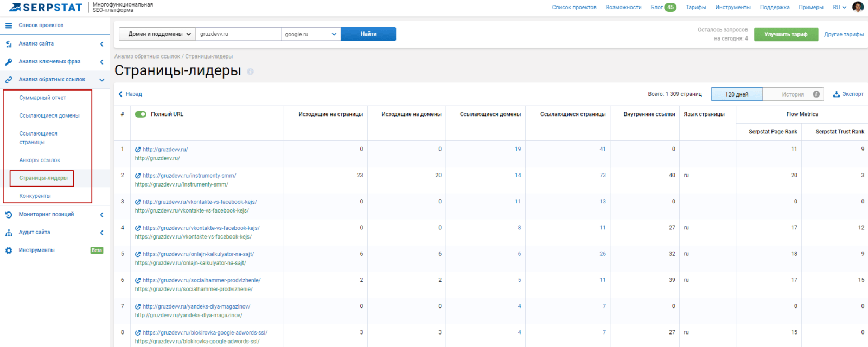Open the RU language dropdown
Viewport: 868px width, 347px height.
coord(840,7)
